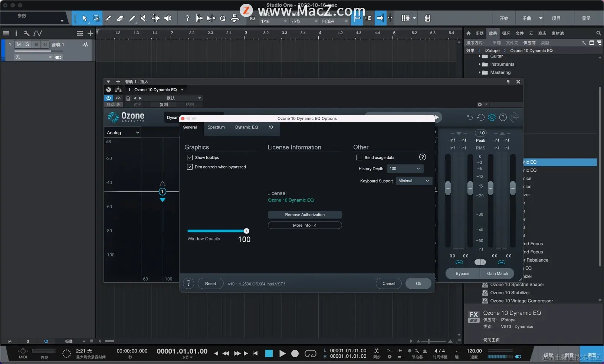Click EQ node 1 on the spectrum
604x364 pixels.
[162, 191]
